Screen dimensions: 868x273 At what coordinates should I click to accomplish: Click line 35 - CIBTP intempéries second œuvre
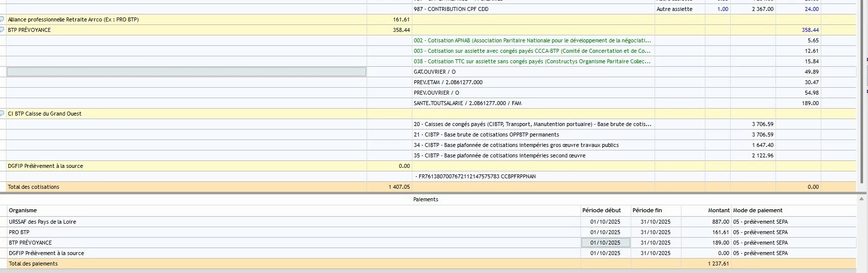499,155
